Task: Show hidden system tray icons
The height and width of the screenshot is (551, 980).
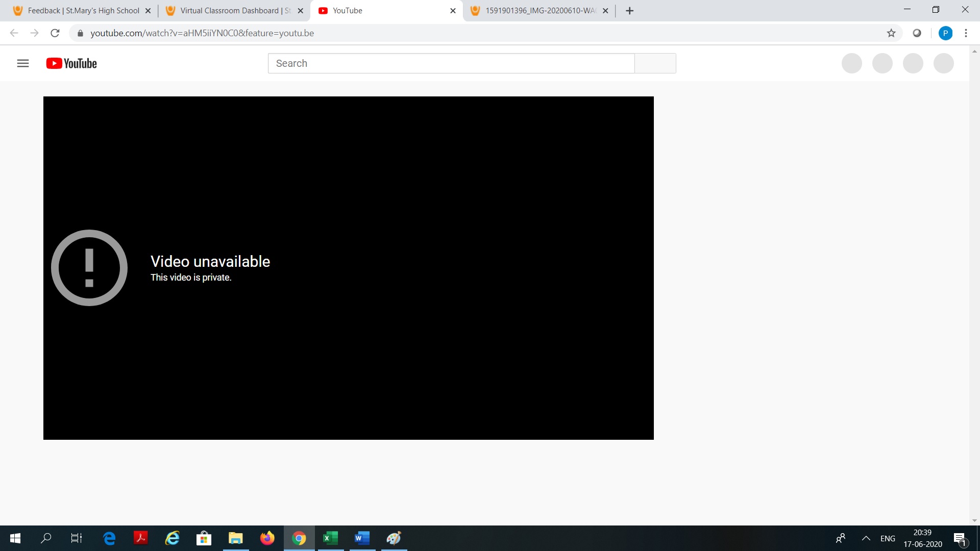Action: click(866, 538)
